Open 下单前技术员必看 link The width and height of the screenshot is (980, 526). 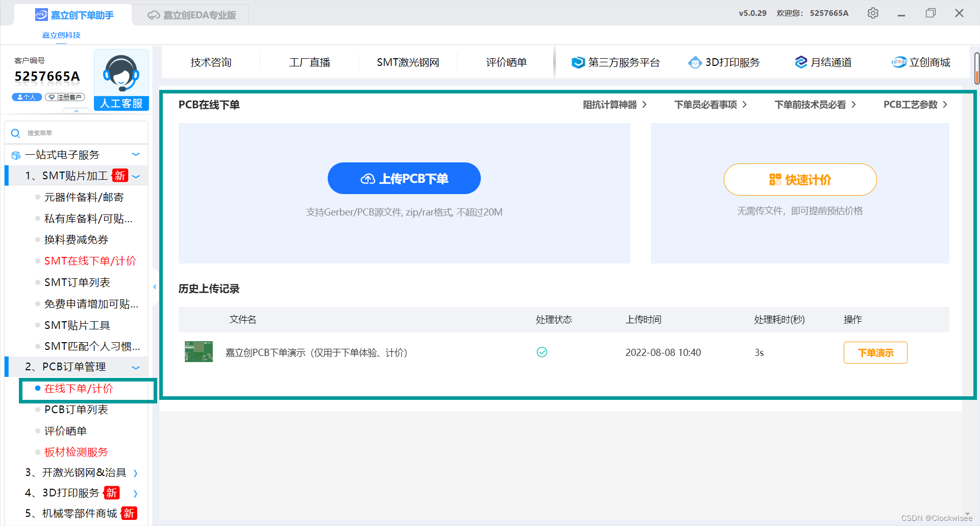pyautogui.click(x=815, y=105)
